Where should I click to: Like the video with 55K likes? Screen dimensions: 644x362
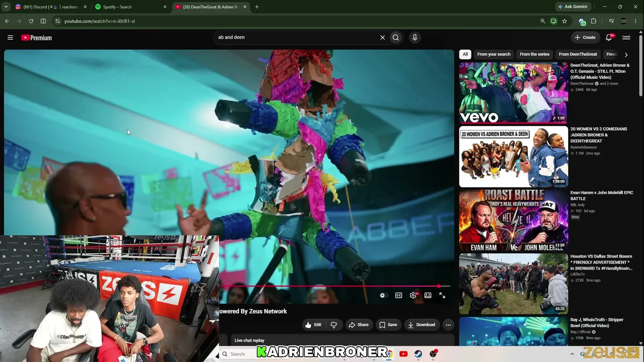coord(313,325)
